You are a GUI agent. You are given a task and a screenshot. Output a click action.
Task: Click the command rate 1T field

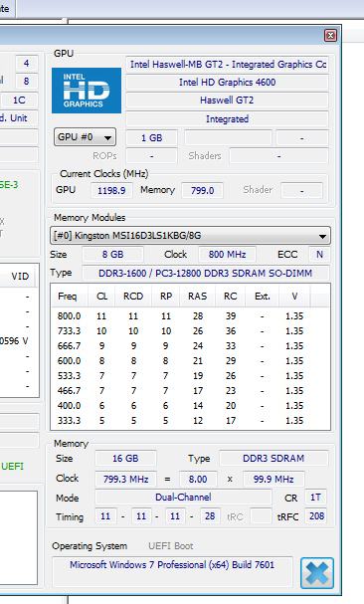pos(316,498)
